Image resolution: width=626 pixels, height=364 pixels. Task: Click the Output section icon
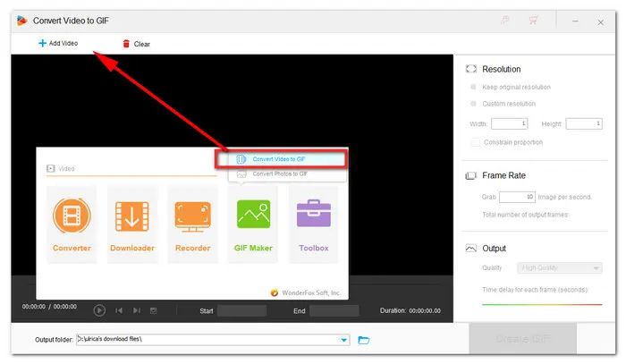471,249
